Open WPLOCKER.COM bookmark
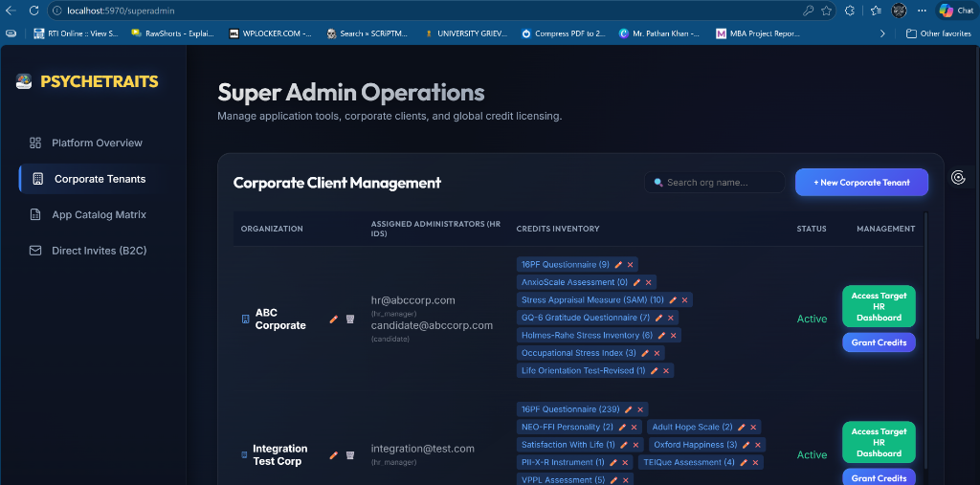Screen dimensions: 980x485 point(271,33)
